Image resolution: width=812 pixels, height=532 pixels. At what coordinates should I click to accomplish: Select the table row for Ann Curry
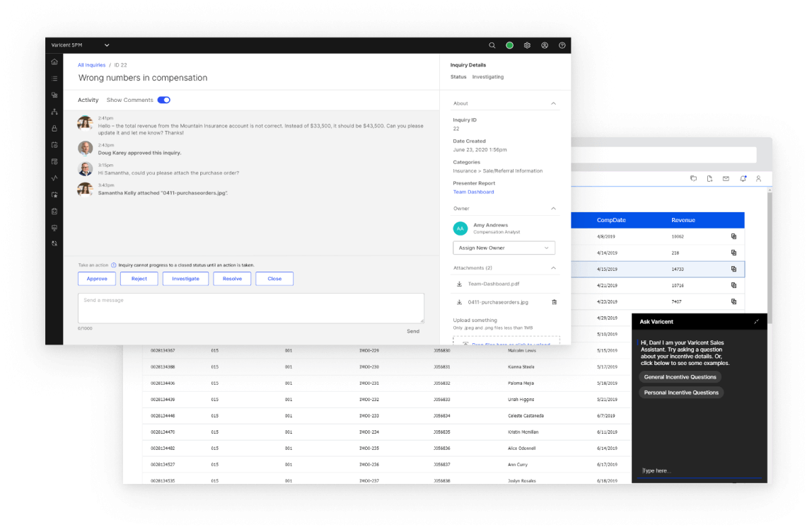click(387, 465)
